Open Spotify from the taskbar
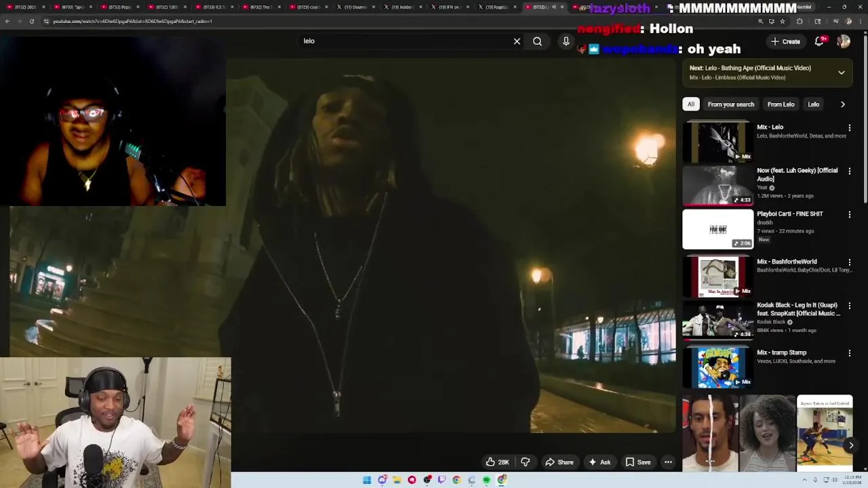 tap(486, 480)
